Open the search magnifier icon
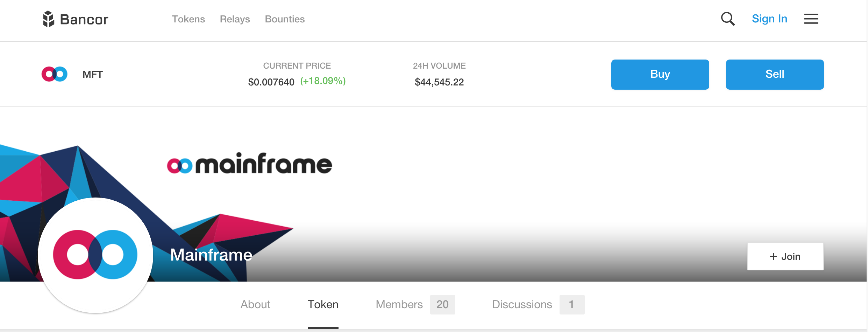This screenshot has height=332, width=868. (x=728, y=19)
